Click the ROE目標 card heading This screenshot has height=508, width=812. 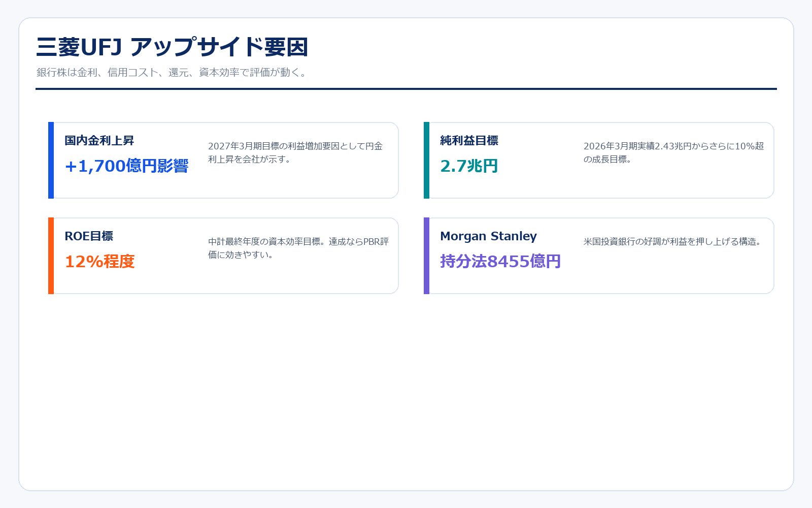point(89,236)
